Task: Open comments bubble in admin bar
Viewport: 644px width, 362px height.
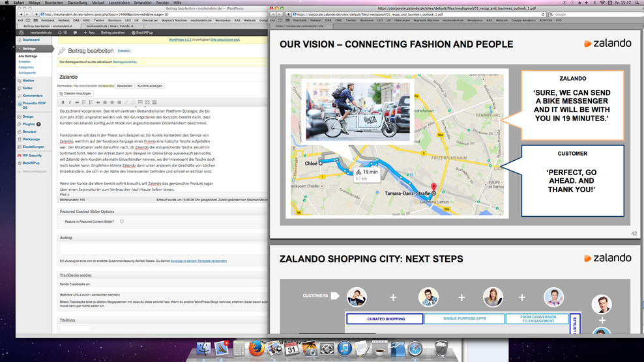Action: point(75,33)
